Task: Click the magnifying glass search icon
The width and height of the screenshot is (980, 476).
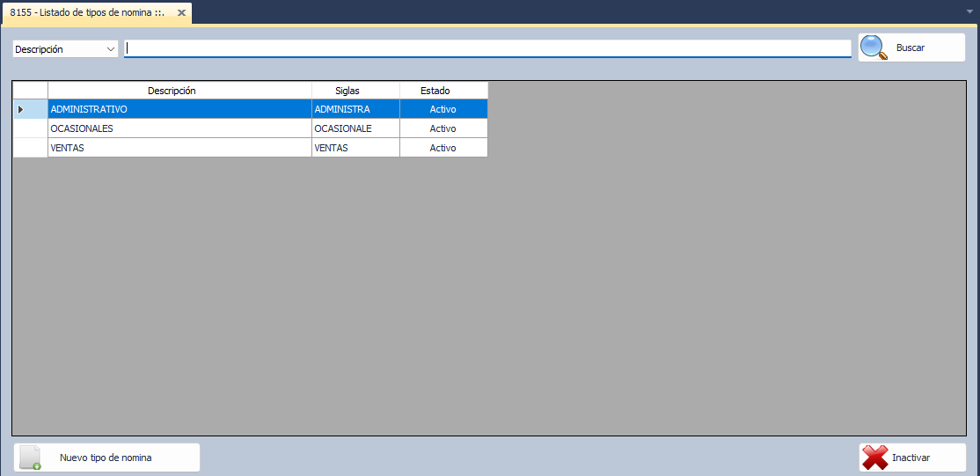Action: click(874, 48)
